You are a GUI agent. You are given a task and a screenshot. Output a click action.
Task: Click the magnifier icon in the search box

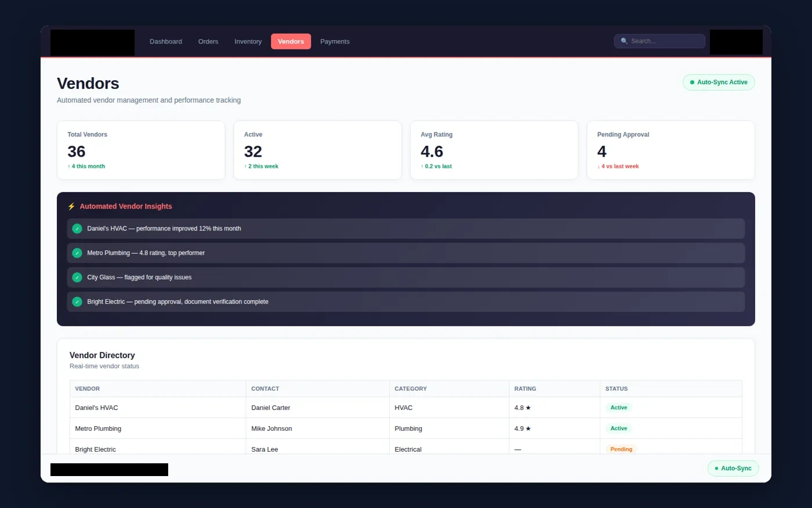(x=624, y=41)
